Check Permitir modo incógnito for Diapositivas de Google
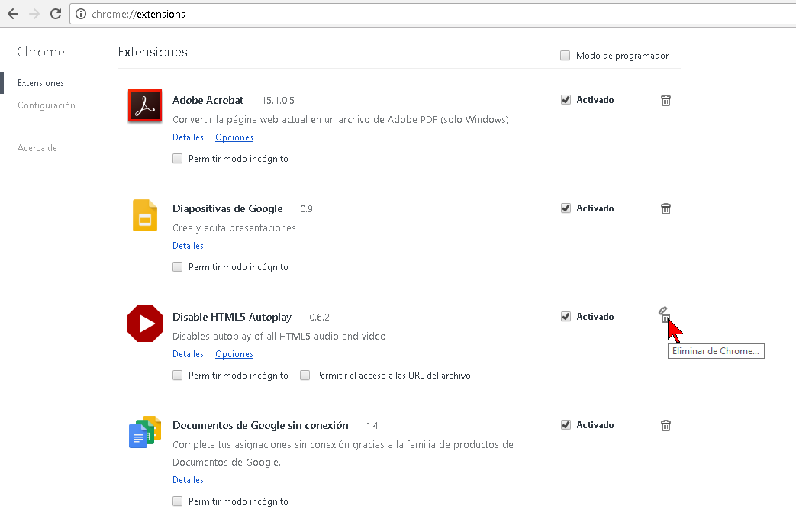The width and height of the screenshot is (796, 532). pyautogui.click(x=177, y=266)
